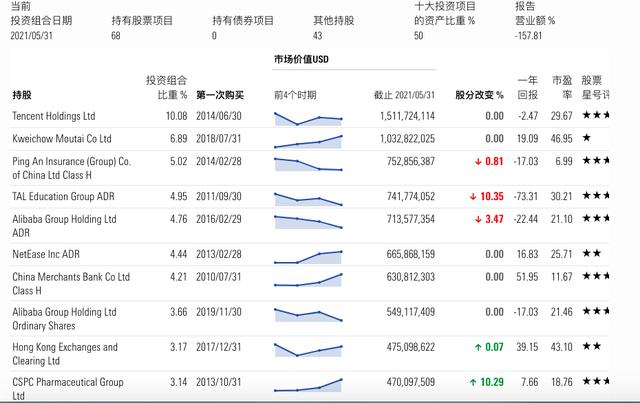
Task: Click TAL Education's star rating
Action: point(596,196)
